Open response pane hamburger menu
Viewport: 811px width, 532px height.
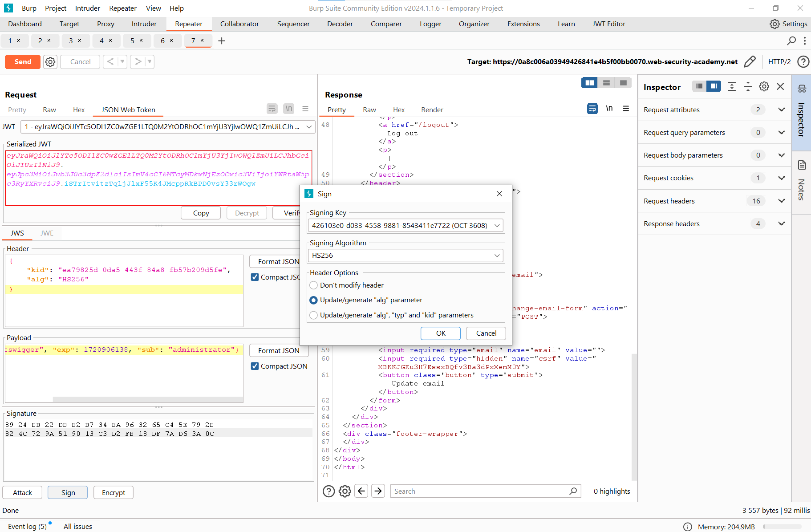tap(626, 109)
